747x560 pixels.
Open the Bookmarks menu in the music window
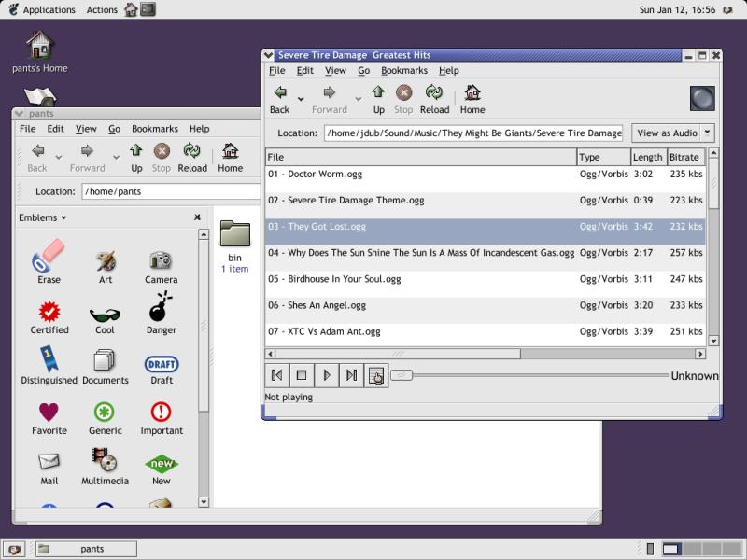(403, 70)
